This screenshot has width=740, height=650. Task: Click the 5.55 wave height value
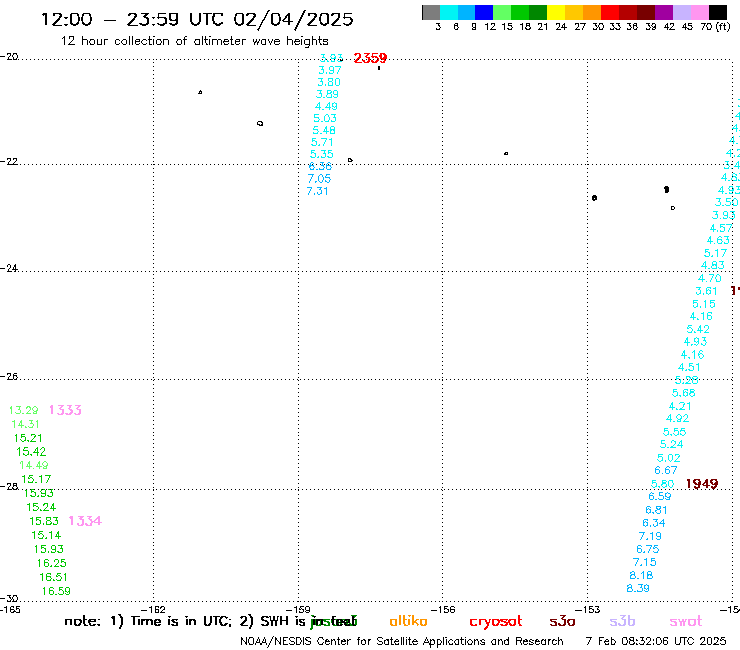(x=674, y=432)
